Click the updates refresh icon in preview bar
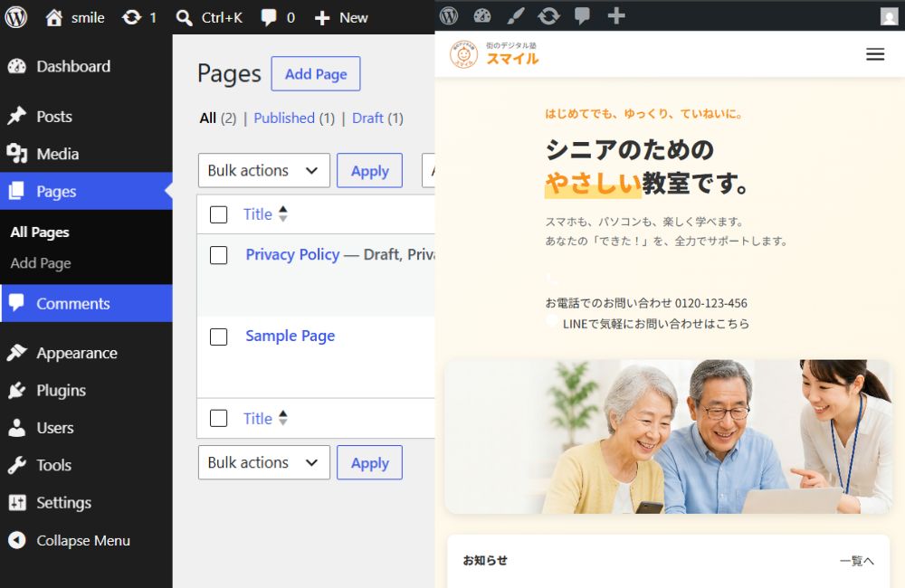The height and width of the screenshot is (588, 905). point(549,15)
